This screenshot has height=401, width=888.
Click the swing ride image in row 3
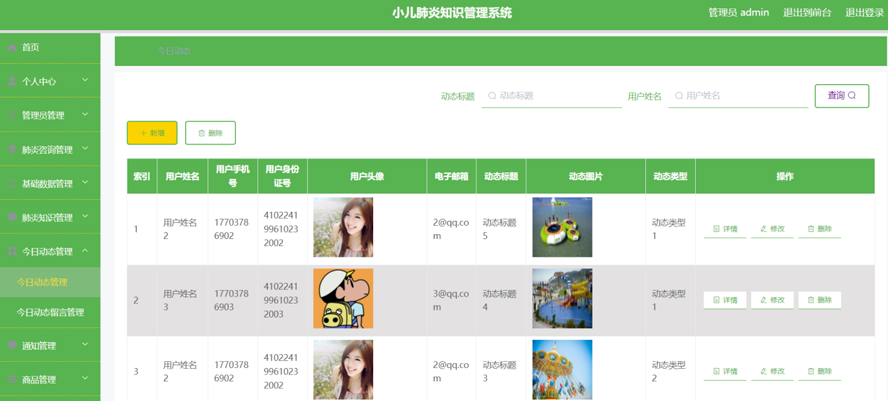click(x=562, y=370)
